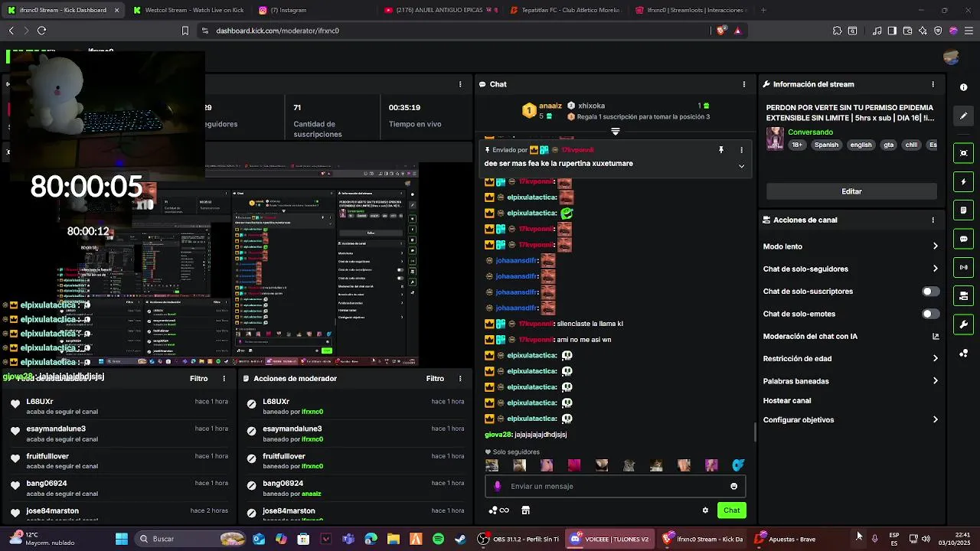Toggle the stream preview widget icon
This screenshot has height=551, width=980.
click(x=964, y=153)
